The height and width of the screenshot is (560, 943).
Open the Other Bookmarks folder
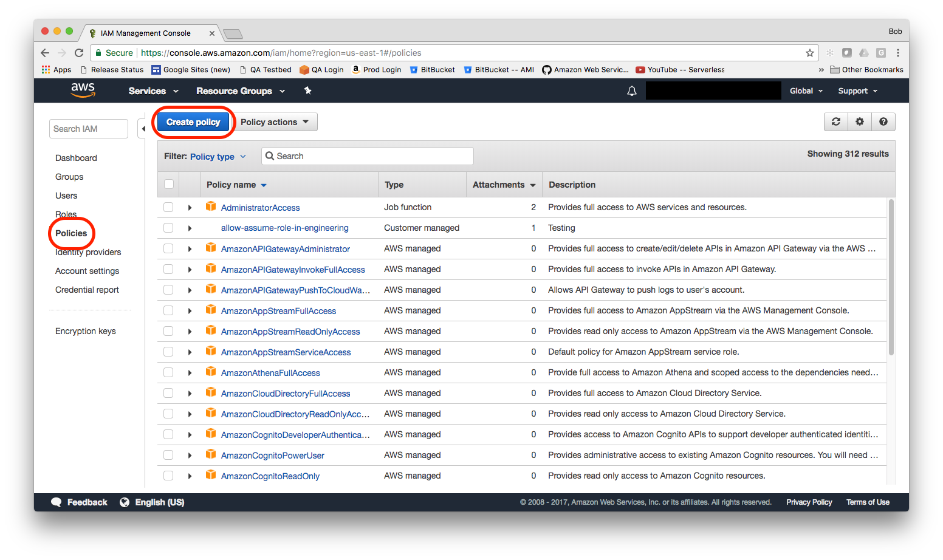[866, 70]
